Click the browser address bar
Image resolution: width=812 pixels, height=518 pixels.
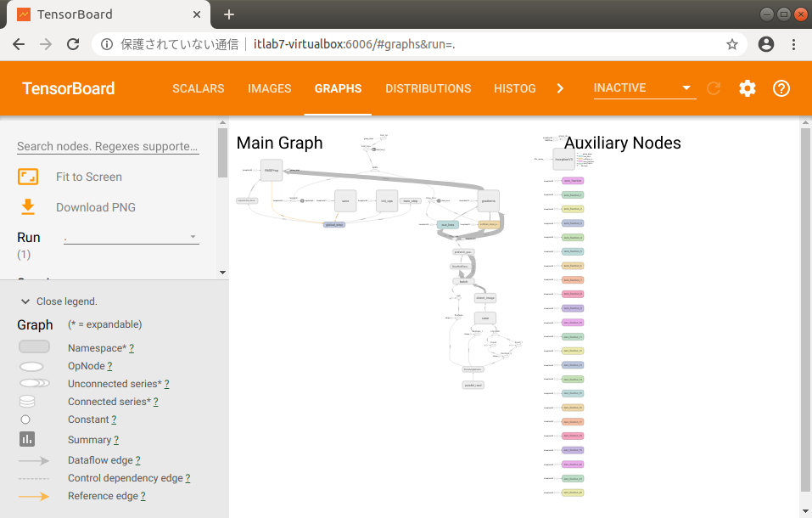(419, 45)
